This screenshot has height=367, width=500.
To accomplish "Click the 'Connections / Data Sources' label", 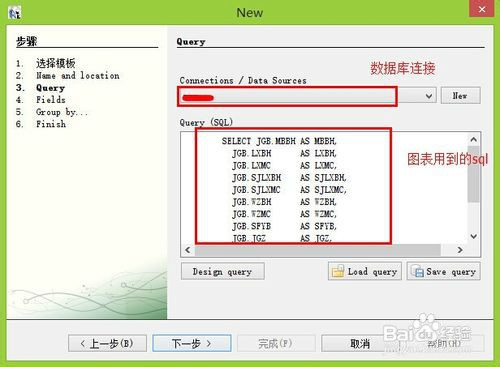I will pyautogui.click(x=243, y=80).
